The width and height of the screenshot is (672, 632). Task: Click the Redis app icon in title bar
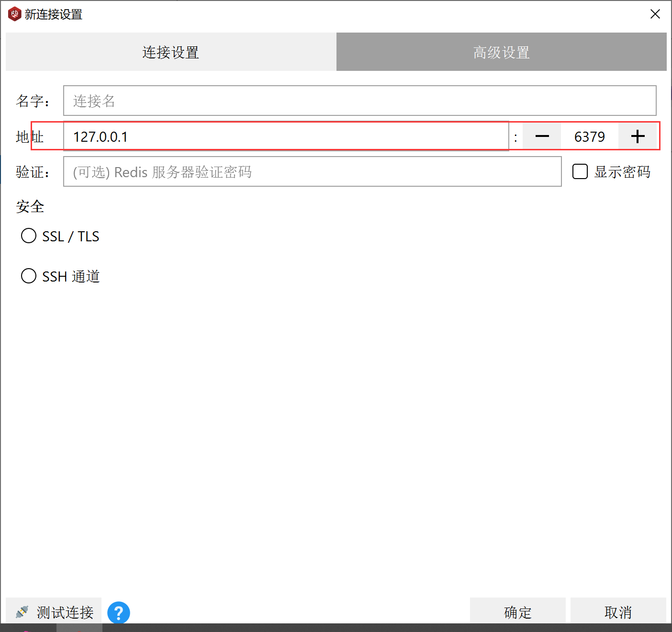click(x=14, y=14)
